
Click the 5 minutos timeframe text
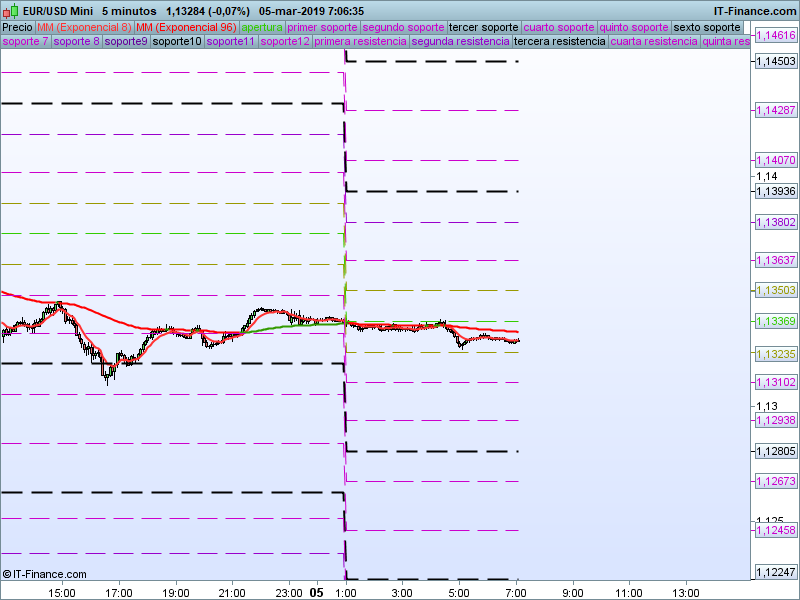[x=129, y=11]
